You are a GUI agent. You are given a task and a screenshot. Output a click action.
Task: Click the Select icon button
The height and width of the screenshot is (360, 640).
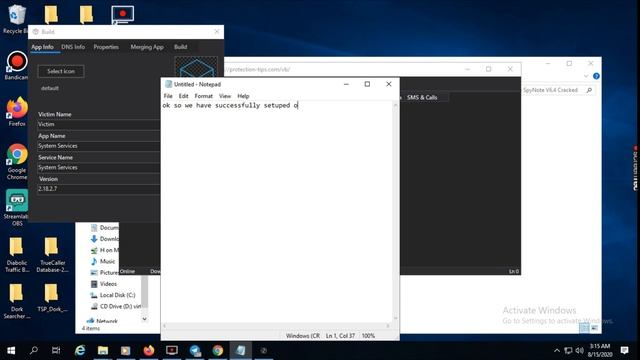coord(61,71)
